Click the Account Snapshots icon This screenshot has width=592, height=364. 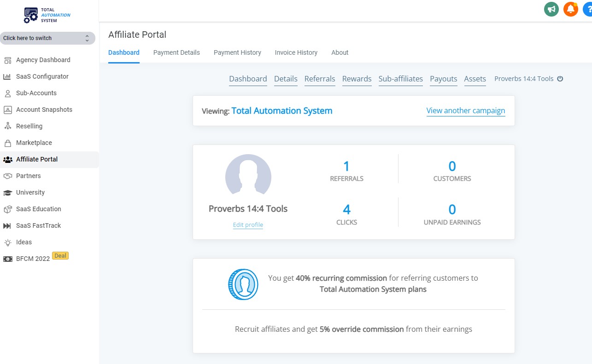(7, 110)
